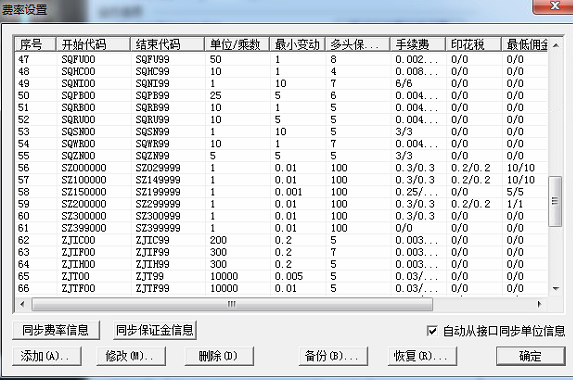Select row 57 with code SZ100000
The width and height of the screenshot is (573, 380).
pos(281,180)
